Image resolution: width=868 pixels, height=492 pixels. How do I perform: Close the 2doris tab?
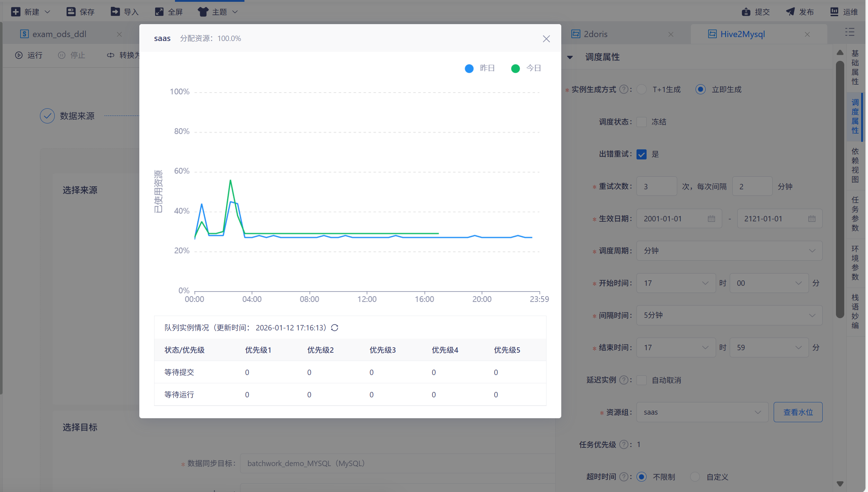pyautogui.click(x=671, y=34)
